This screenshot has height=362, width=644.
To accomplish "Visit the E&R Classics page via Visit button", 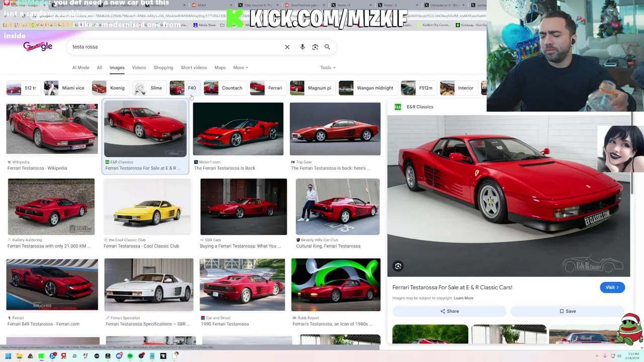I will [x=612, y=287].
